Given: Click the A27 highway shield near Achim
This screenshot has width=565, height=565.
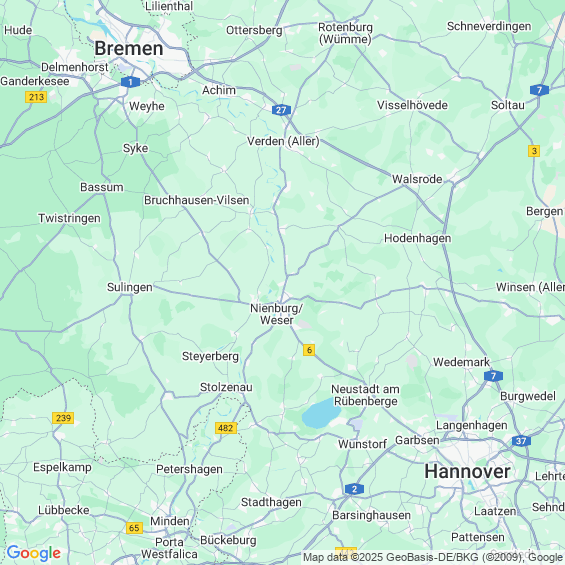Looking at the screenshot, I should point(281,110).
